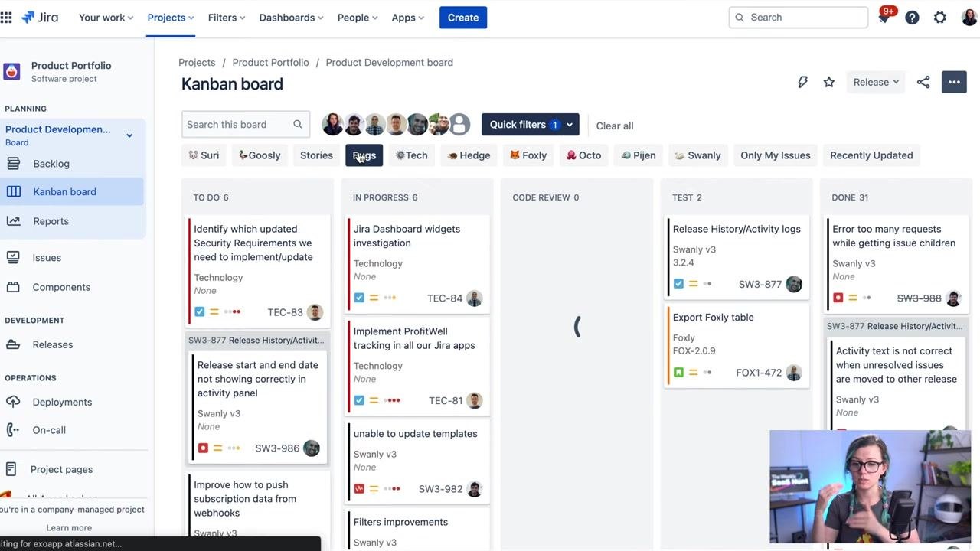The width and height of the screenshot is (980, 551).
Task: Toggle the Tech quick filter
Action: (412, 155)
